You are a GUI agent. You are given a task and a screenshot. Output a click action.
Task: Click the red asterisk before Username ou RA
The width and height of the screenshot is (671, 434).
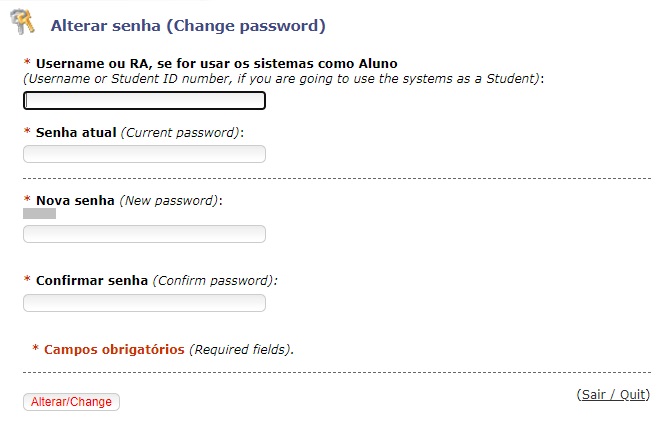[27, 62]
